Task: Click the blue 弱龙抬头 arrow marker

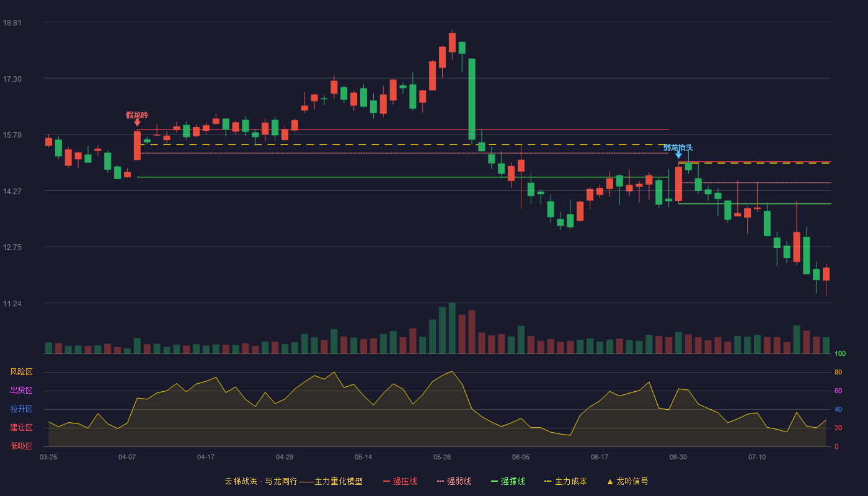Action: (678, 154)
